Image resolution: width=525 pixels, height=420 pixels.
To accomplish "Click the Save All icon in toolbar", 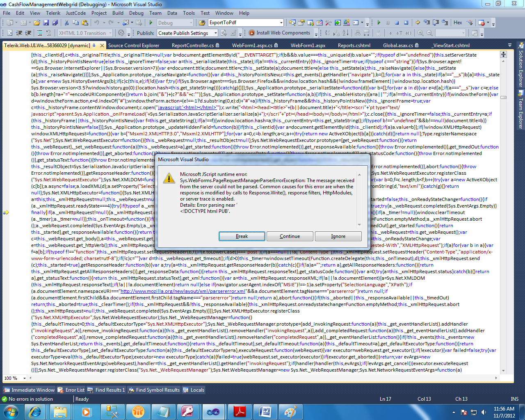I will click(x=55, y=23).
